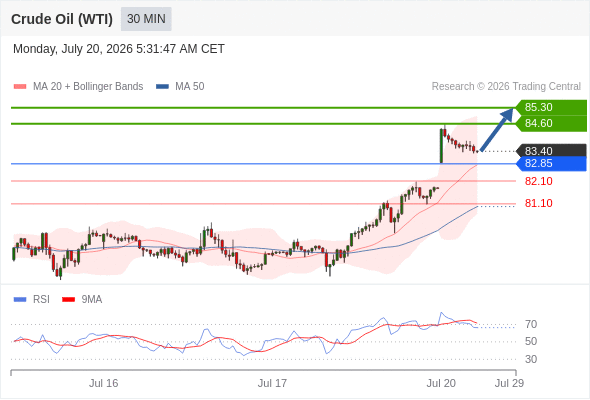Click the 30 MIN timeframe button
The height and width of the screenshot is (400, 590).
pos(146,19)
